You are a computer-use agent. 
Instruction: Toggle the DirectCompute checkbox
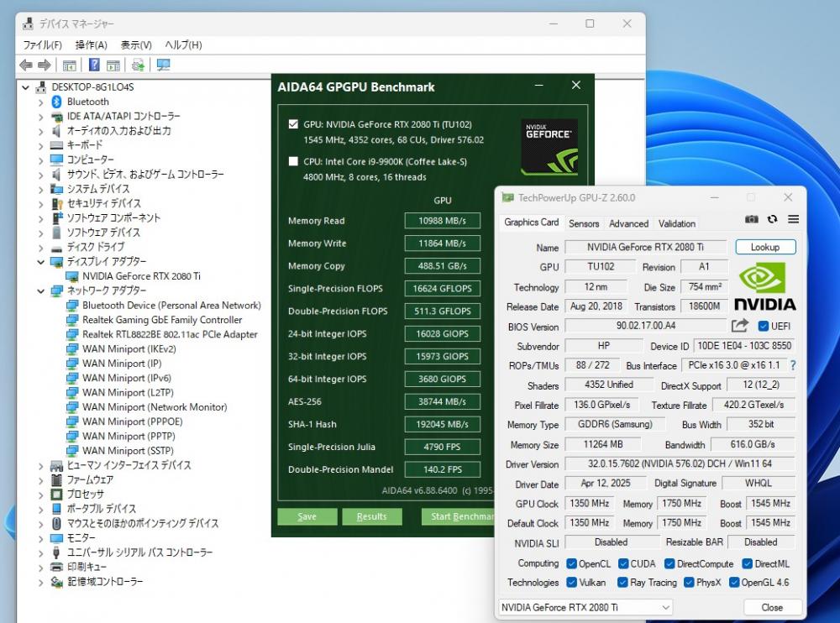669,563
